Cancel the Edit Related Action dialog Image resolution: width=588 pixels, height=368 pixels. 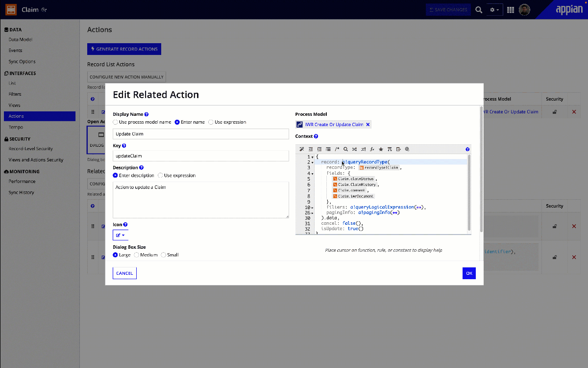124,273
